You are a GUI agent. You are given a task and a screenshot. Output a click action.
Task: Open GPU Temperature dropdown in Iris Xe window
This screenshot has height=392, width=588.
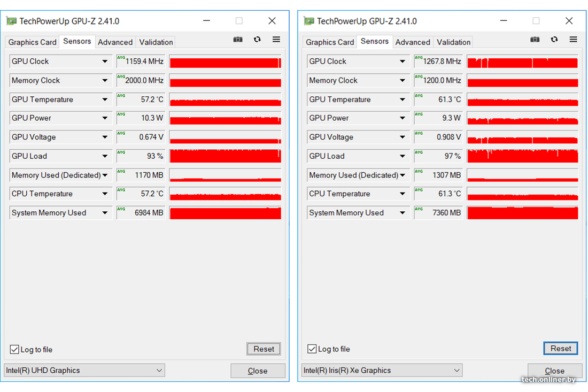(x=358, y=99)
